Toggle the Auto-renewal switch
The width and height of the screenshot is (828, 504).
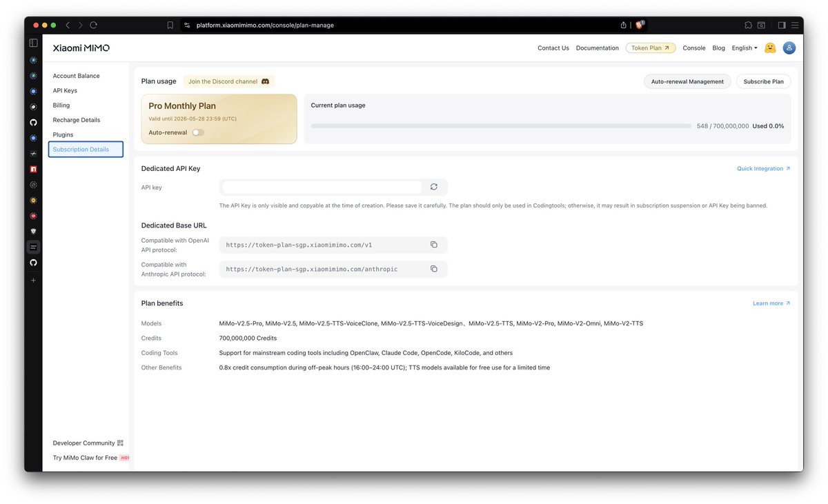pos(198,132)
